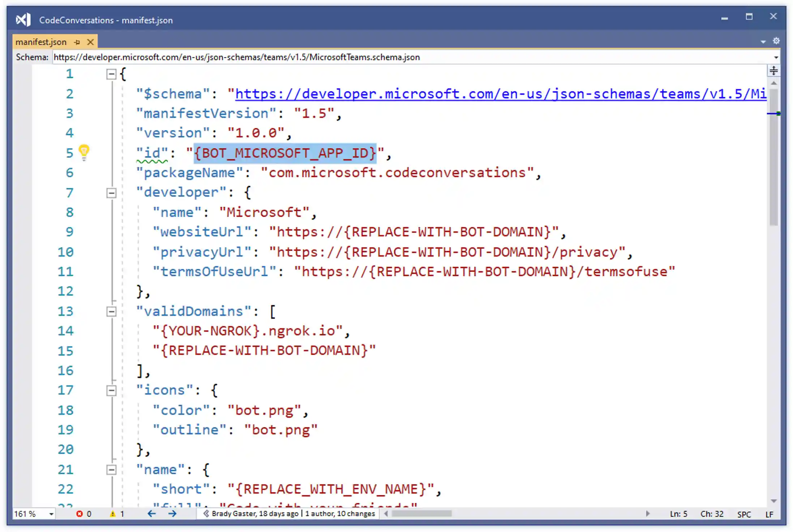Collapse the root JSON object on line 1

click(x=111, y=74)
